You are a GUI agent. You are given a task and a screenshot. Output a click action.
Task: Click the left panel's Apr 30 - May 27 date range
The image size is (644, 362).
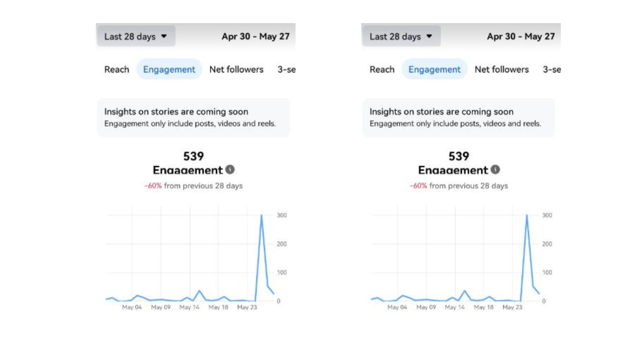coord(256,36)
